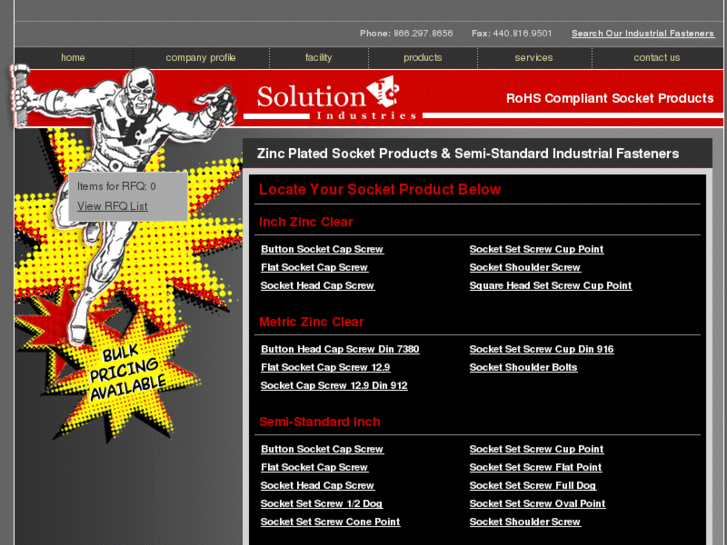Click the Semi-Standard Inch heading

tap(320, 422)
